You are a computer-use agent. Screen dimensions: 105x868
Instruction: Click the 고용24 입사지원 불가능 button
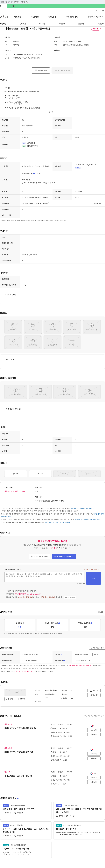(62, 70)
